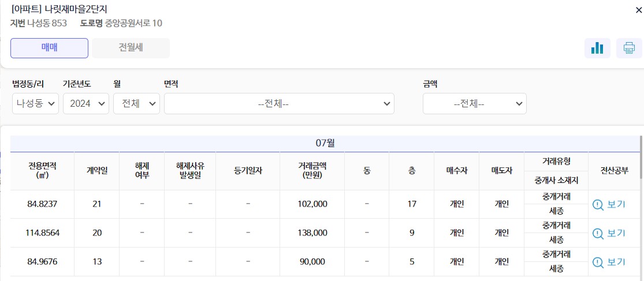Click the price cell 102,000
Screen dimensions: 644x281
tap(312, 204)
